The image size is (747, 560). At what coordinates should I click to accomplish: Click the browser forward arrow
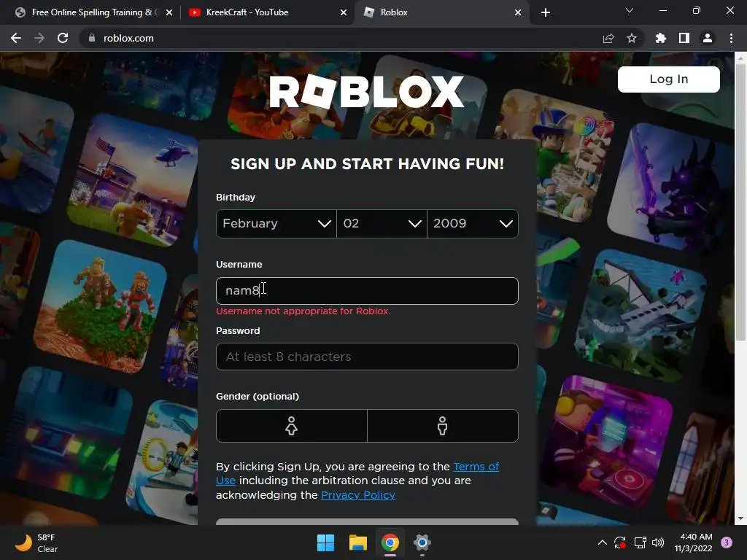click(39, 38)
